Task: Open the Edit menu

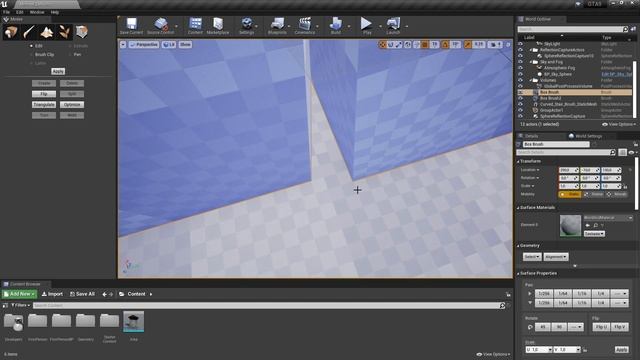Action: click(20, 12)
